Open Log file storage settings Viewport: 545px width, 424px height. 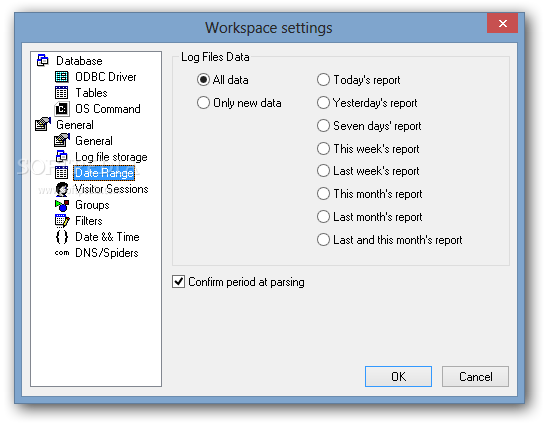click(x=111, y=157)
